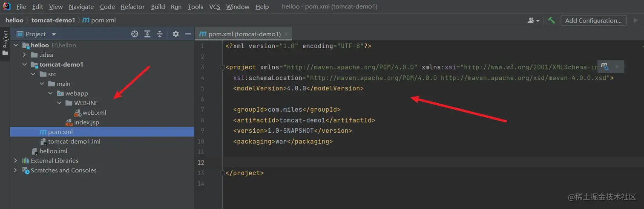Select the src folder
This screenshot has width=644, height=209.
[52, 74]
